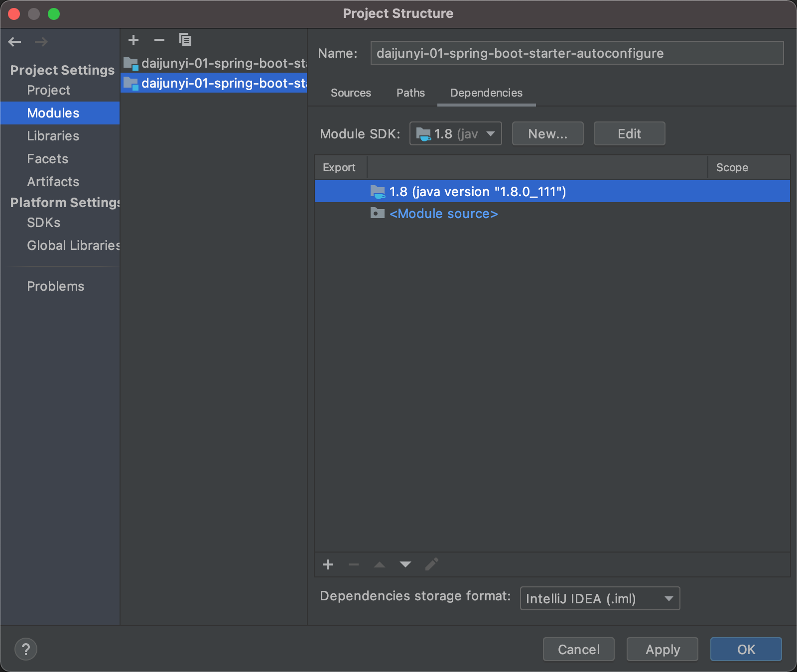Switch to the Paths tab
The height and width of the screenshot is (672, 797).
(x=410, y=93)
